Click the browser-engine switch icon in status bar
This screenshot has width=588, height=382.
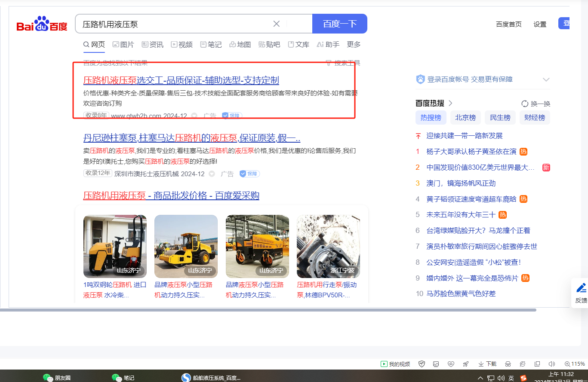point(523,364)
